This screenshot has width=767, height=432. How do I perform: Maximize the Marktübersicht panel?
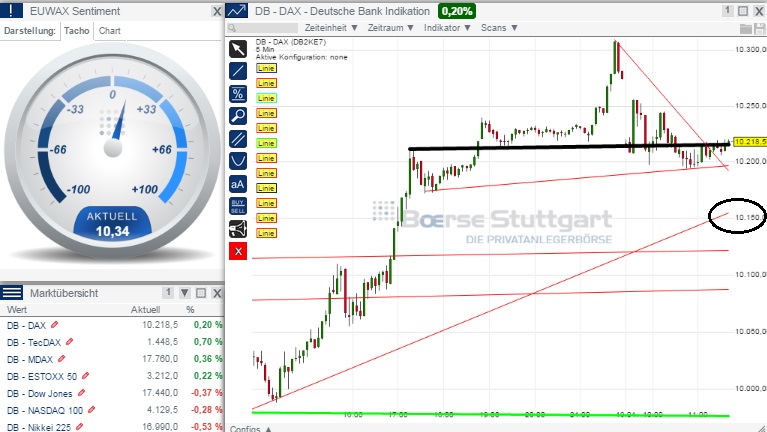[201, 293]
